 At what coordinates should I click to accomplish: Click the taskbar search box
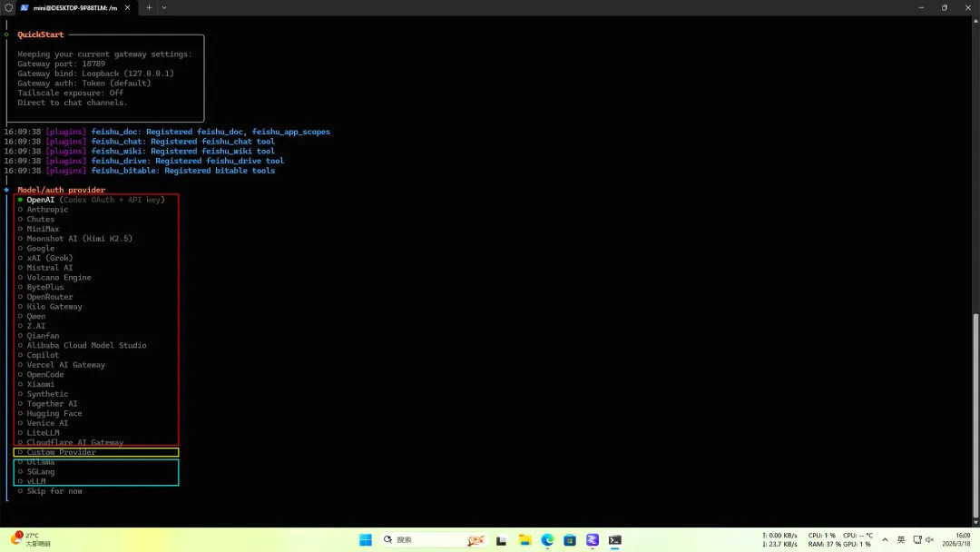coord(433,539)
